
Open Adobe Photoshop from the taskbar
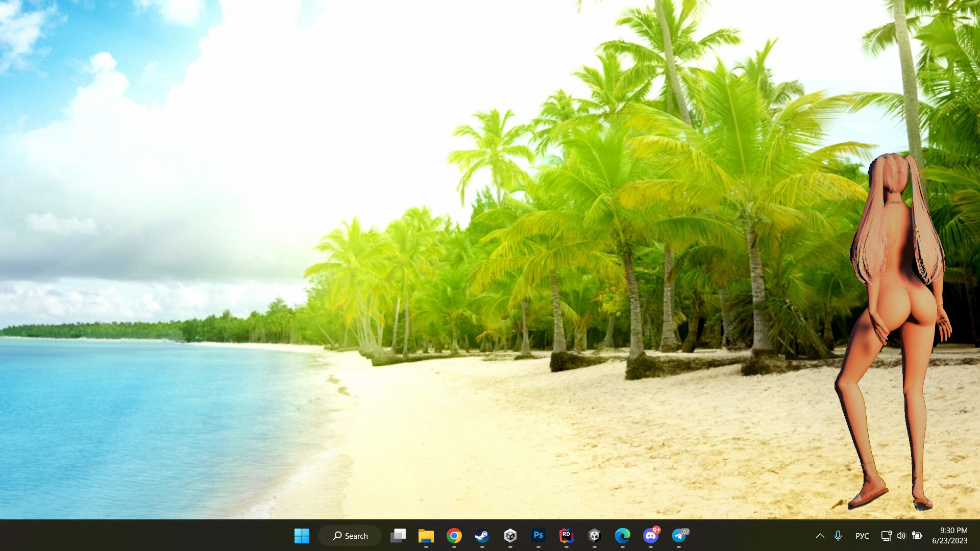point(538,536)
